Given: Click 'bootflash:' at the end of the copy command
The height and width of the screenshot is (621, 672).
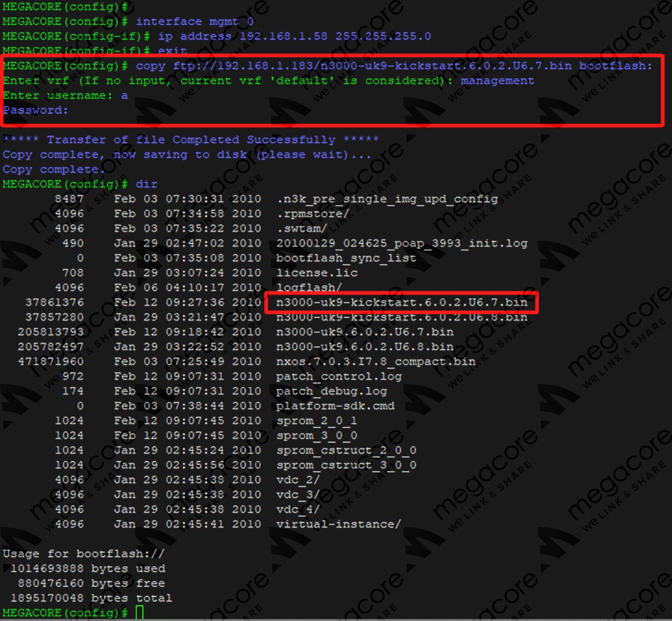Looking at the screenshot, I should tap(616, 66).
